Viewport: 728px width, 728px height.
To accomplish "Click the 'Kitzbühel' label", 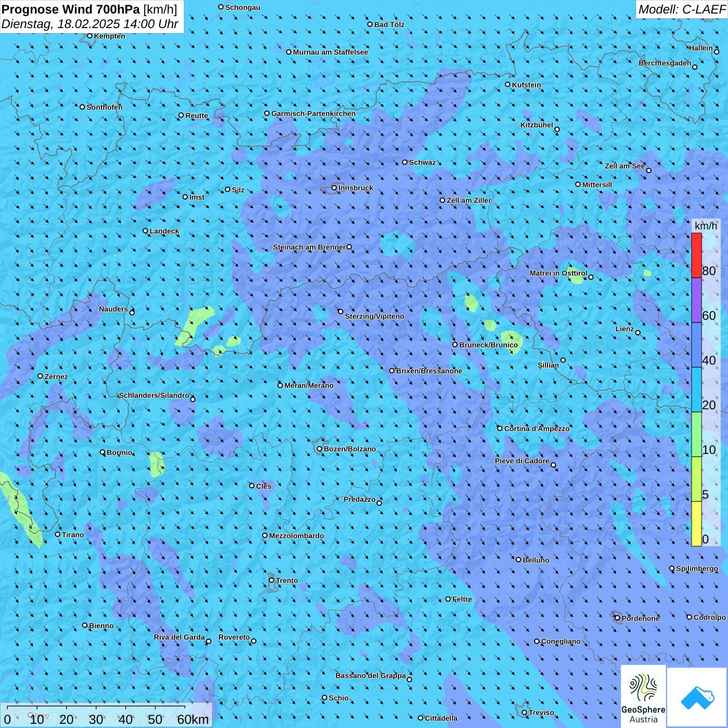I will 537,125.
